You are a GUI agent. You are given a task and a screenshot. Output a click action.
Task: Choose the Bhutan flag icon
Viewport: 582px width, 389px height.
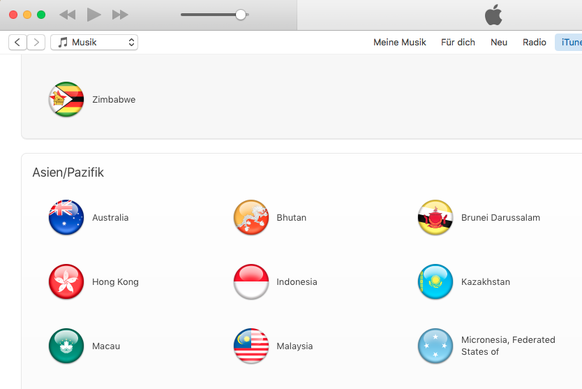(x=251, y=218)
